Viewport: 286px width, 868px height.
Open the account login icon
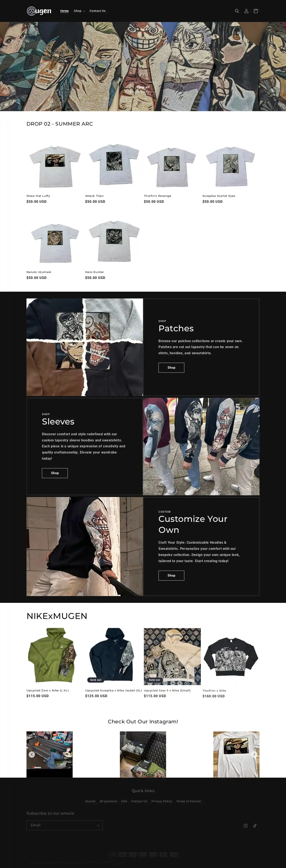click(x=246, y=11)
